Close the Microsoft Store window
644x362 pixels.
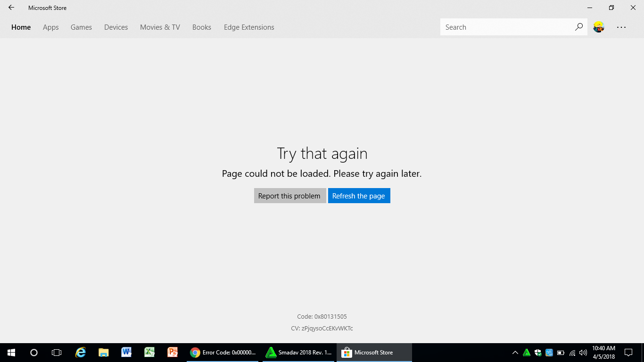[x=633, y=8]
